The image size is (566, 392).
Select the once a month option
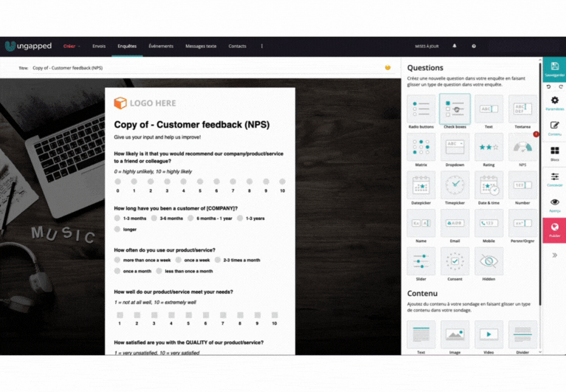(117, 271)
